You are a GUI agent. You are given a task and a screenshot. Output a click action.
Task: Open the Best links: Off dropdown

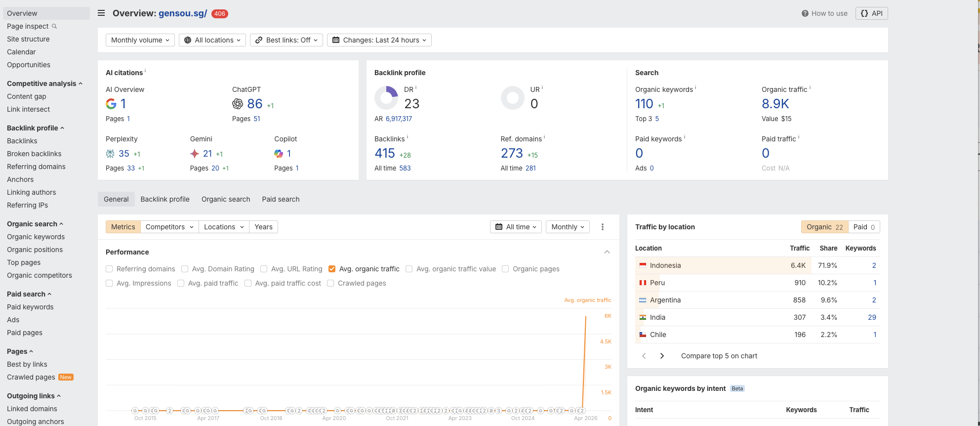[286, 40]
